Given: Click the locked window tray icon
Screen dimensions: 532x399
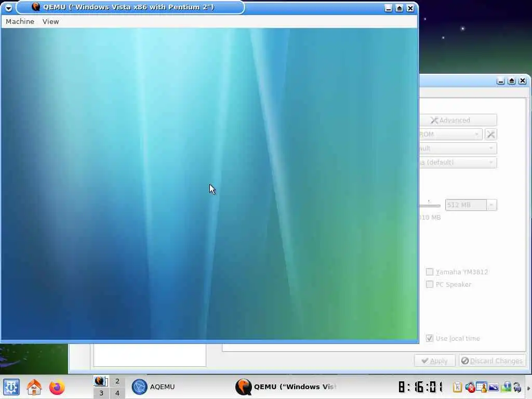Looking at the screenshot, I should (482, 387).
